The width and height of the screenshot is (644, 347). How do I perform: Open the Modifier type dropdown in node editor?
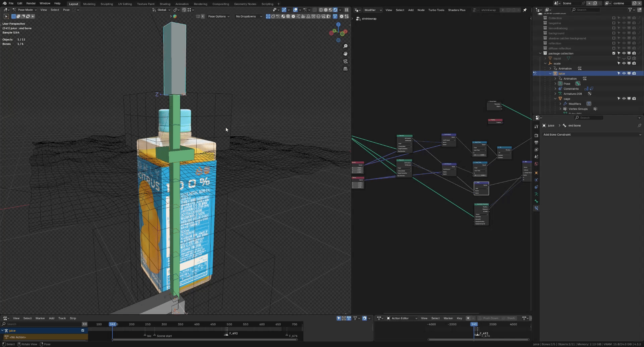coord(373,10)
